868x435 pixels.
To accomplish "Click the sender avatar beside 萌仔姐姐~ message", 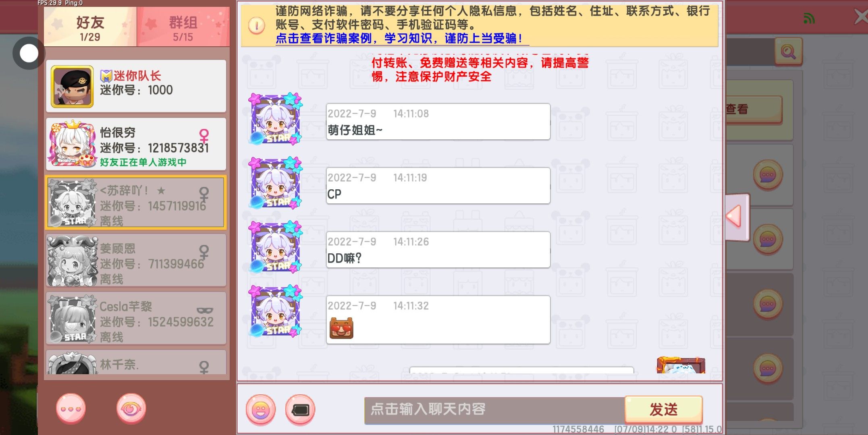I will (x=275, y=119).
